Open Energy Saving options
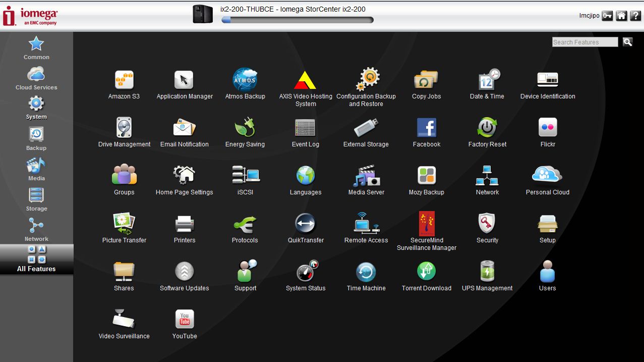Screen dimensions: 644x362 (x=245, y=132)
